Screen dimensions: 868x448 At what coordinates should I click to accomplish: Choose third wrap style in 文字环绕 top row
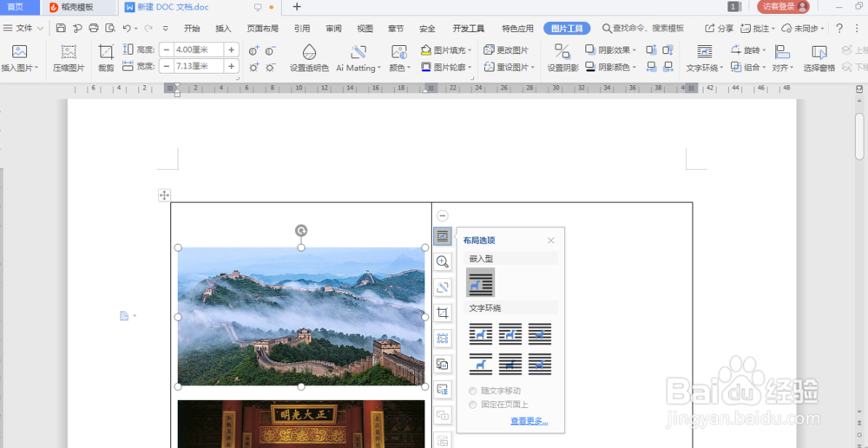540,334
